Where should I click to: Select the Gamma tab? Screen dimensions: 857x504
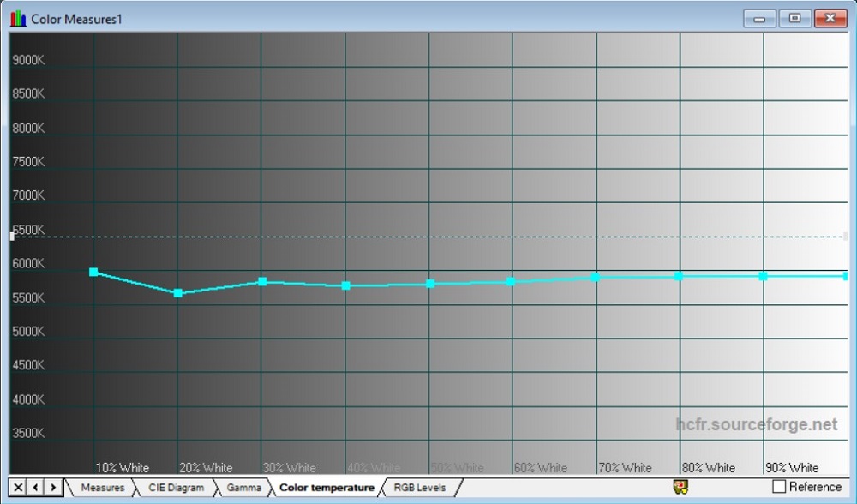coord(243,487)
